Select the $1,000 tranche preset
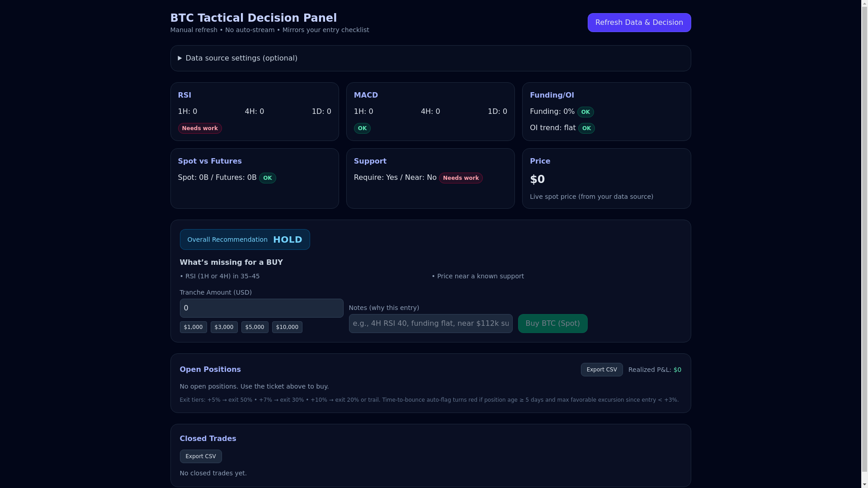The image size is (868, 488). [193, 327]
